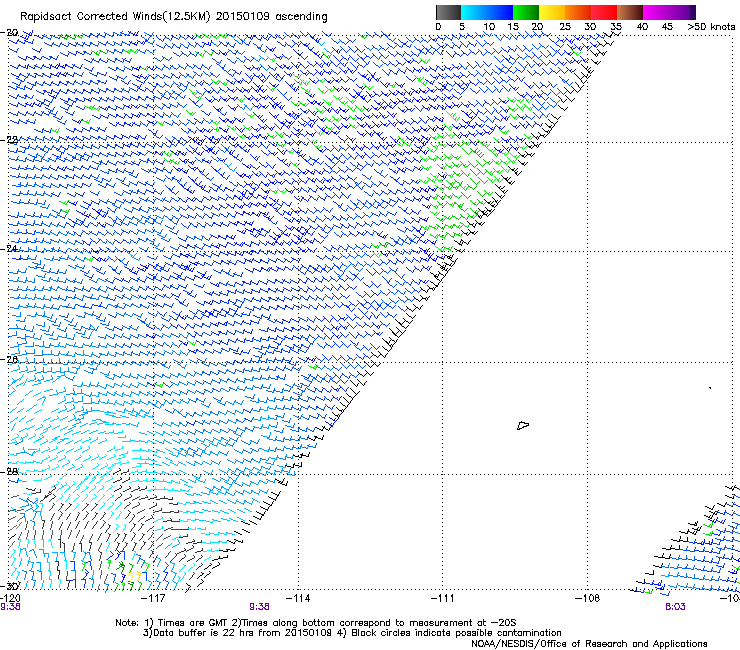Click the -111 longitude axis label

442,598
